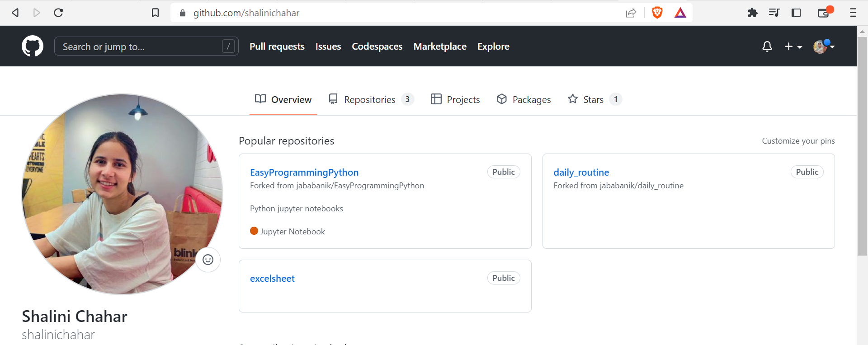Click the set status smiley icon

coord(208,260)
